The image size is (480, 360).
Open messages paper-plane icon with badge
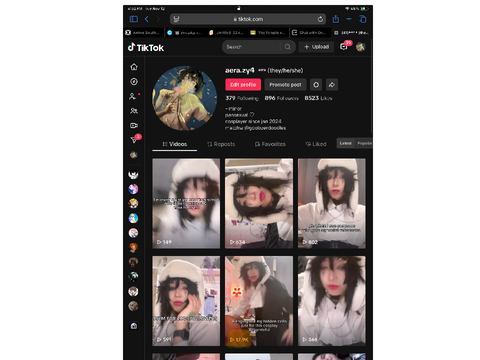tap(134, 140)
